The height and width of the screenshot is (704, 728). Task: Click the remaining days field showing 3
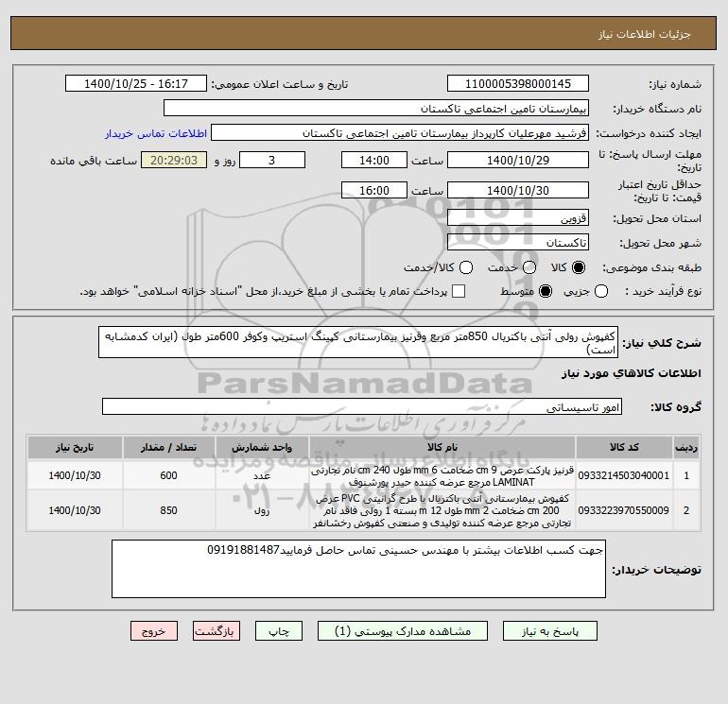[272, 160]
